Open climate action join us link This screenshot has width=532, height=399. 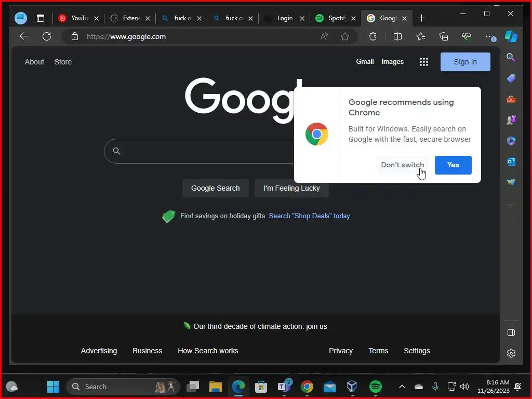260,326
